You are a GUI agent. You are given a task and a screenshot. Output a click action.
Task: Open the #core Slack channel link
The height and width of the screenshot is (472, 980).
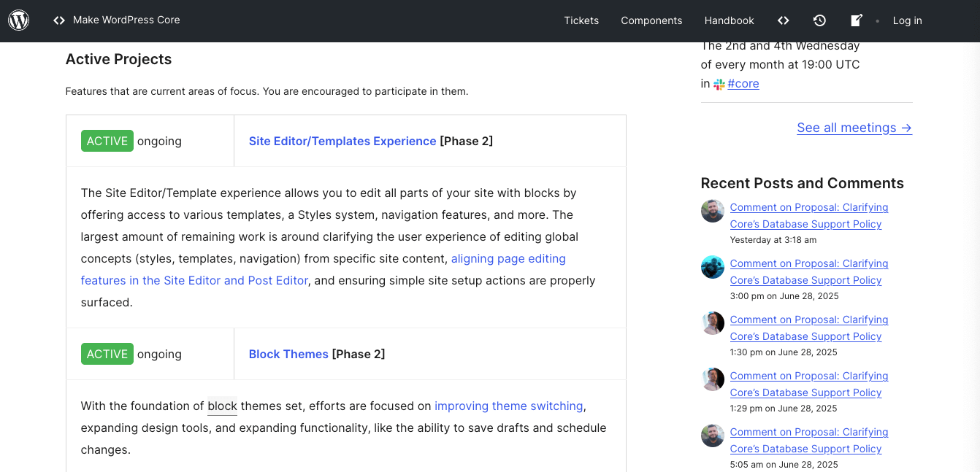click(743, 84)
